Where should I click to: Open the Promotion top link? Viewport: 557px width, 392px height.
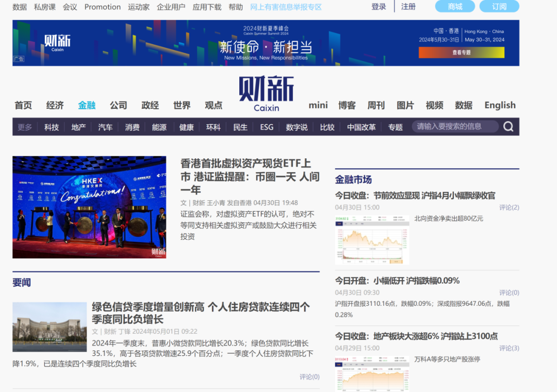coord(103,7)
